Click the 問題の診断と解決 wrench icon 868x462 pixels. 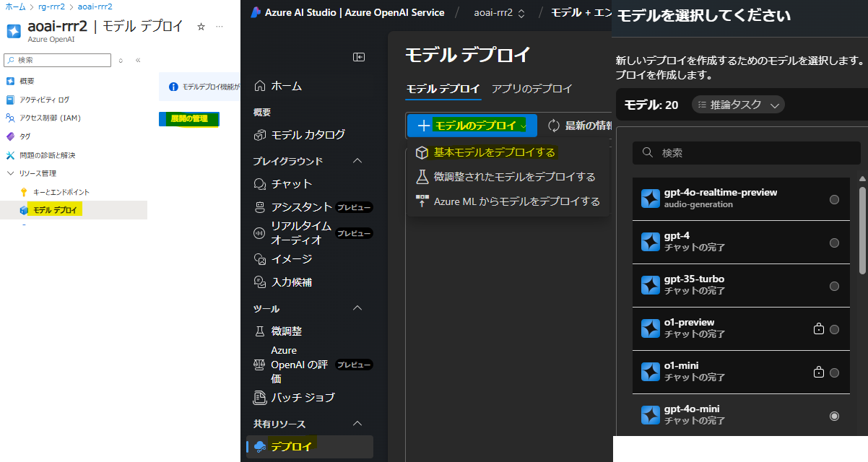click(10, 155)
